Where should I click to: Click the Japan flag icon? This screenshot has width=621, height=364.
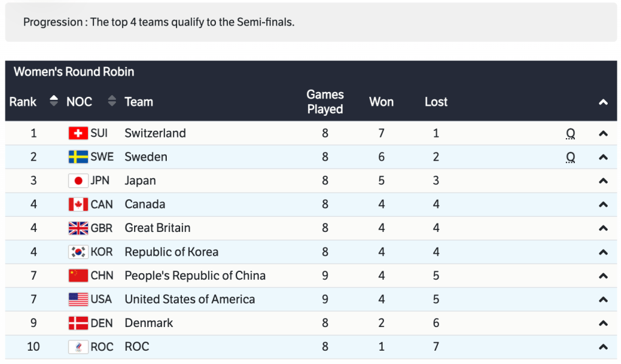[78, 180]
